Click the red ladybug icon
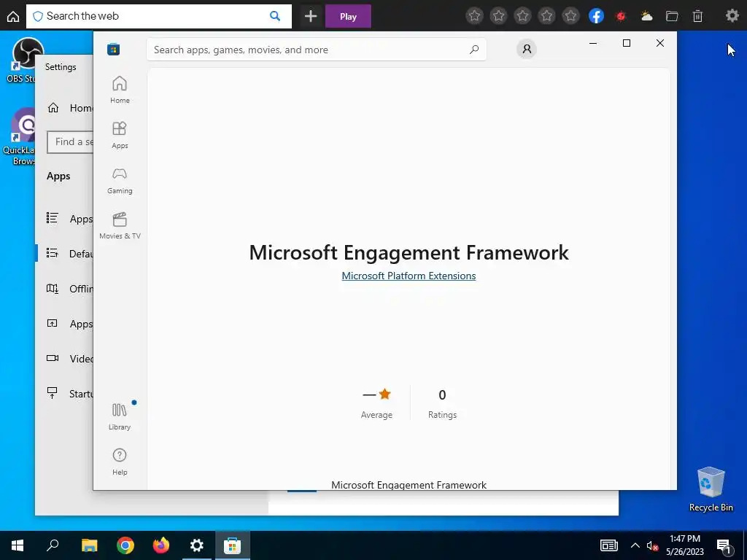 point(621,16)
